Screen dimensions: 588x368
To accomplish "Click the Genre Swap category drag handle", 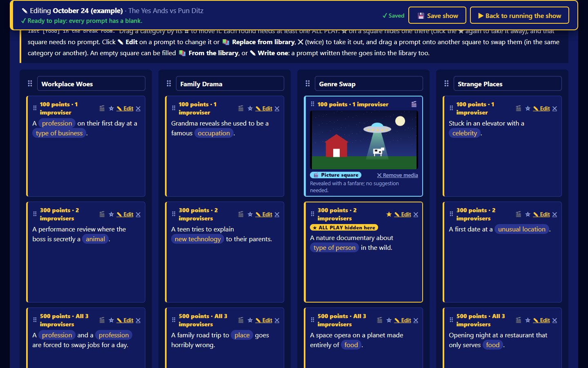I will [x=307, y=83].
